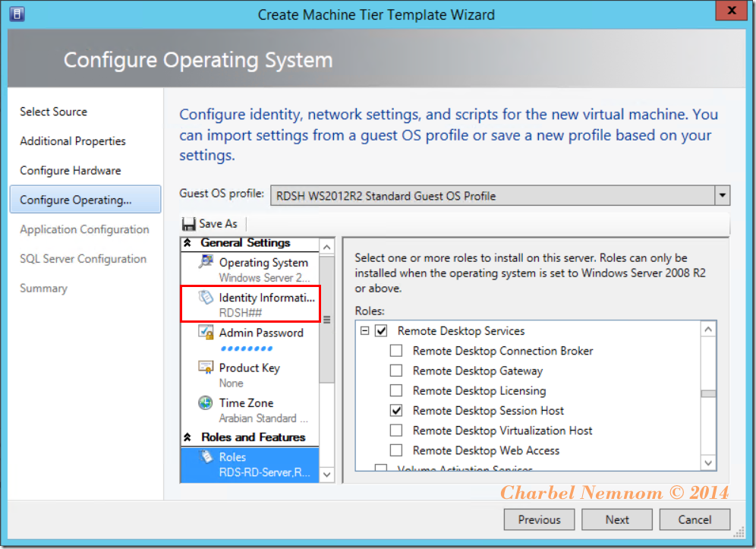The width and height of the screenshot is (756, 549).
Task: Enable Remote Desktop Connection Broker role
Action: [x=396, y=351]
